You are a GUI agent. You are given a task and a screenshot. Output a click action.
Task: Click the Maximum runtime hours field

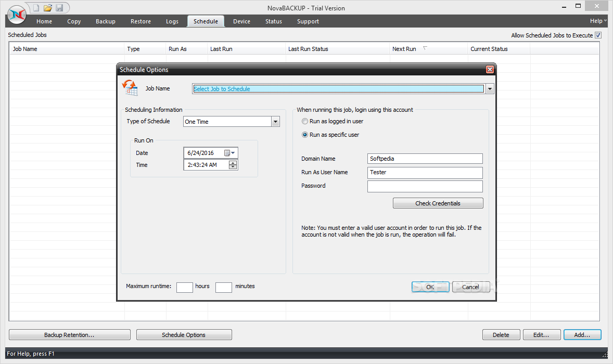pyautogui.click(x=185, y=288)
